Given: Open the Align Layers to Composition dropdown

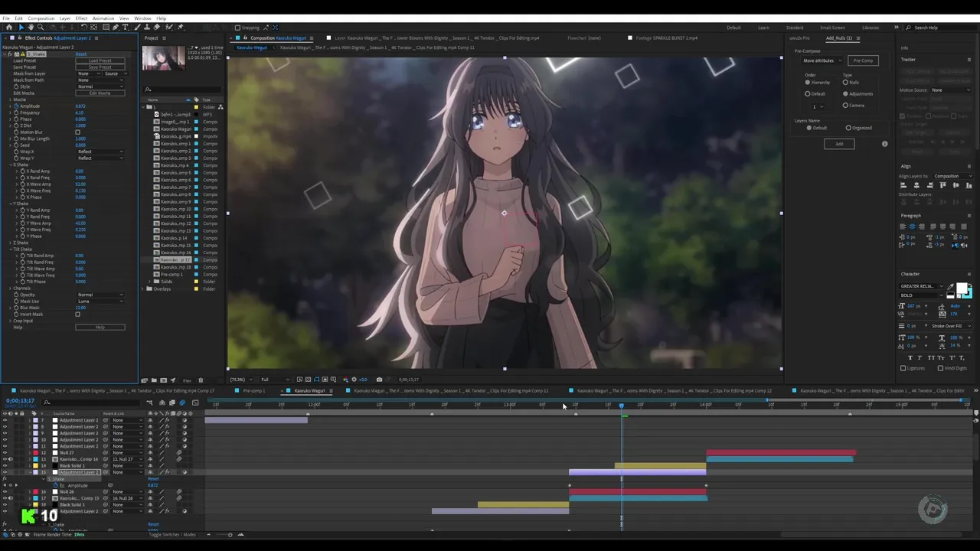Looking at the screenshot, I should pyautogui.click(x=953, y=176).
